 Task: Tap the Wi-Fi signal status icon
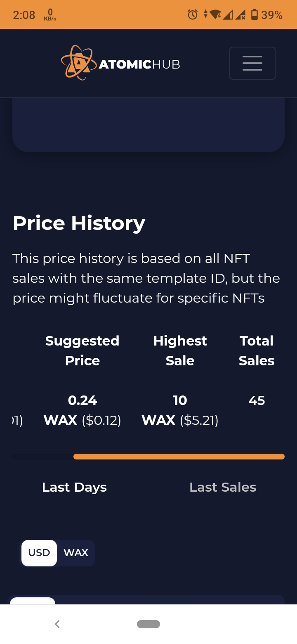[216, 15]
